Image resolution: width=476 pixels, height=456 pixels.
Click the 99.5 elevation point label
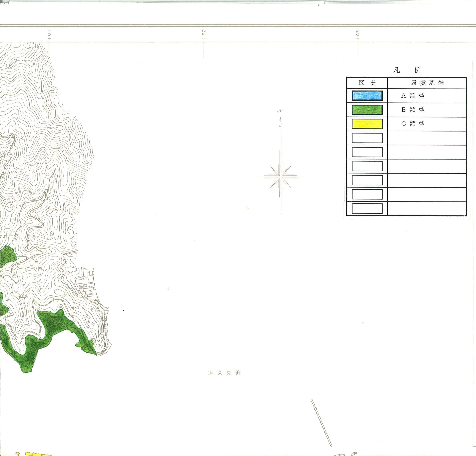pyautogui.click(x=57, y=210)
